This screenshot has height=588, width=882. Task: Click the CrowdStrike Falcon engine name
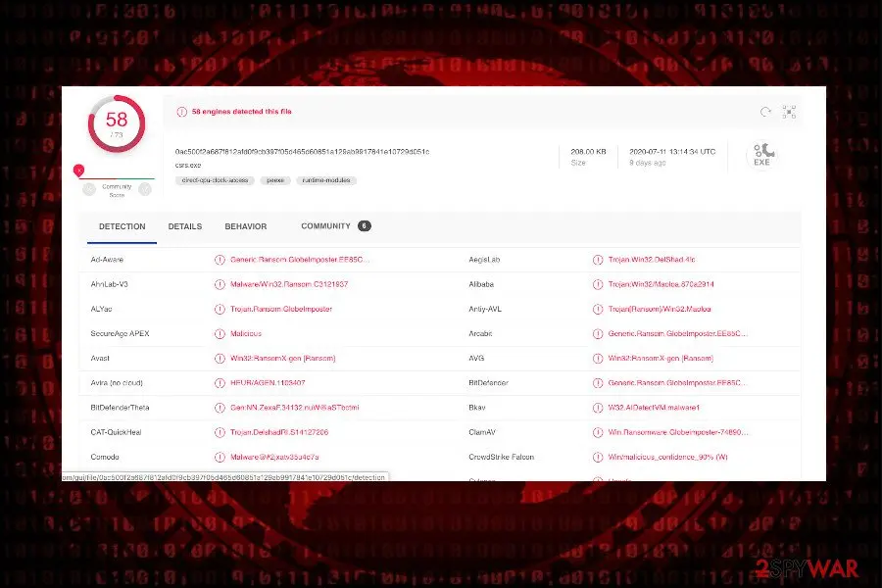pos(501,458)
